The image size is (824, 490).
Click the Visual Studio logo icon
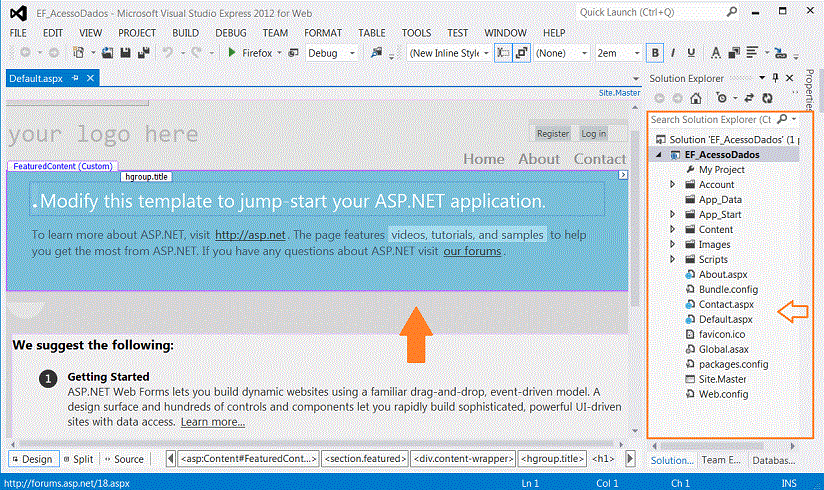[x=18, y=13]
